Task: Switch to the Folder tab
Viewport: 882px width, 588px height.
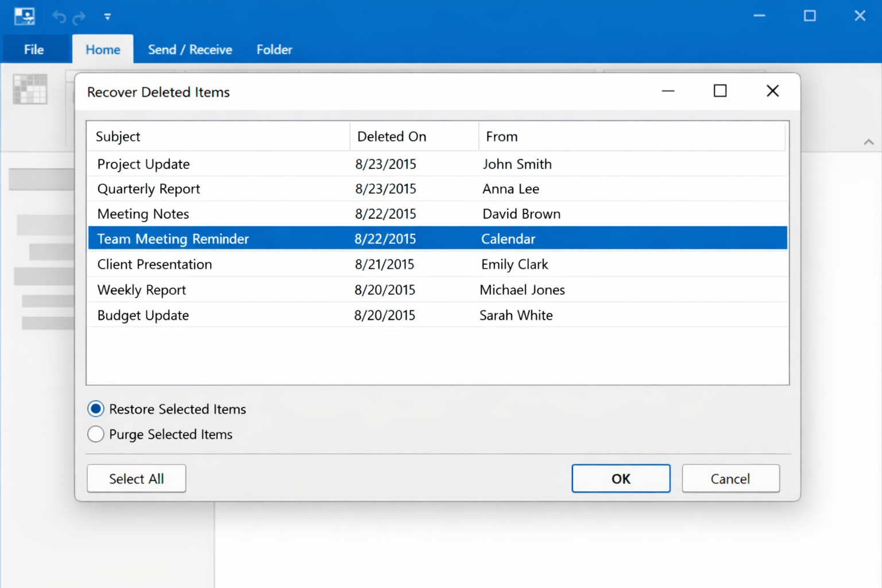Action: (274, 49)
